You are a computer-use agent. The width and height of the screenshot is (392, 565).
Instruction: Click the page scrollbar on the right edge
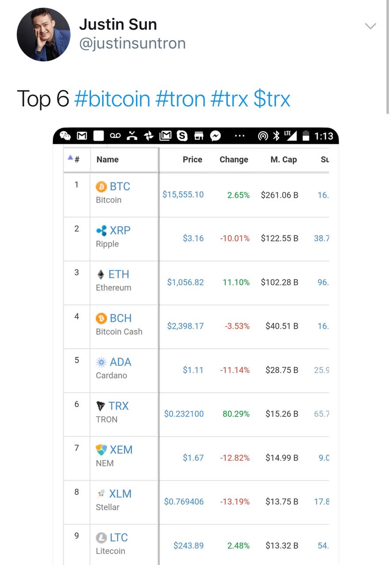tap(388, 57)
